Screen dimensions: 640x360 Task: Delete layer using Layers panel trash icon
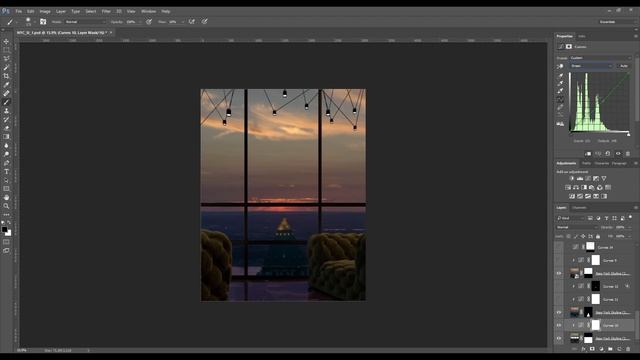coord(628,349)
